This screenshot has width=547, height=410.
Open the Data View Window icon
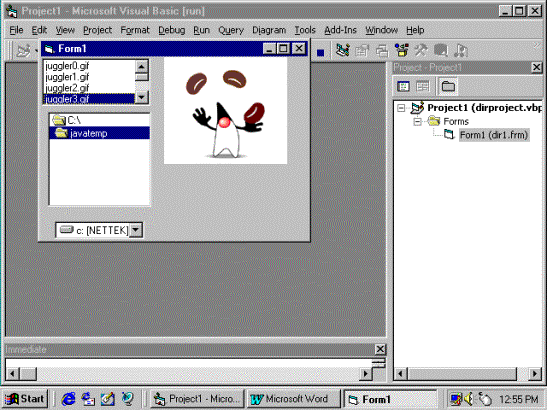(x=441, y=51)
